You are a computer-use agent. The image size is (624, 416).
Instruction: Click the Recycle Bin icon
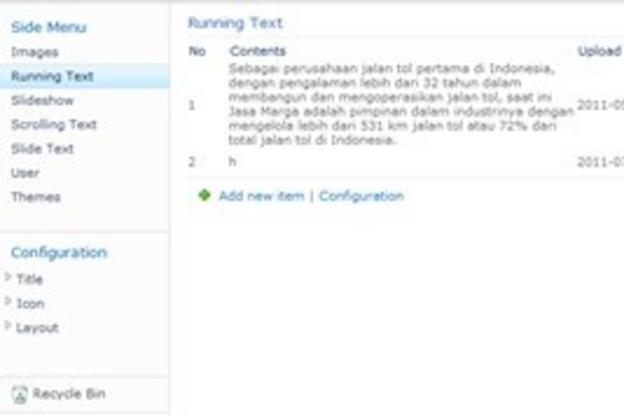coord(19,394)
